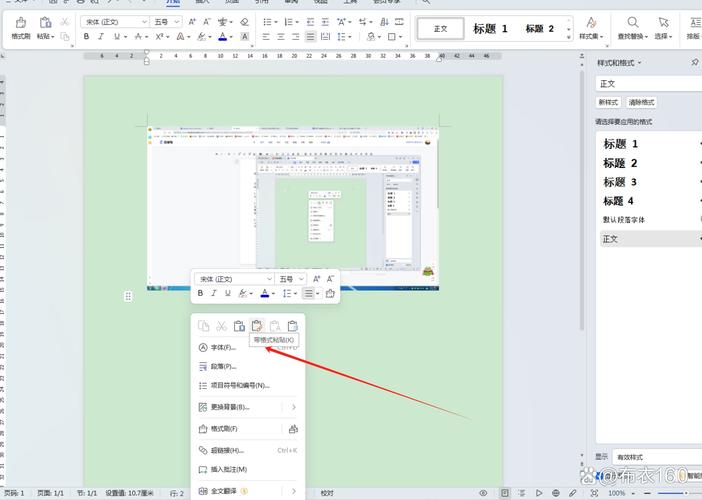Pin the Styles and Formatting pane

click(x=695, y=62)
